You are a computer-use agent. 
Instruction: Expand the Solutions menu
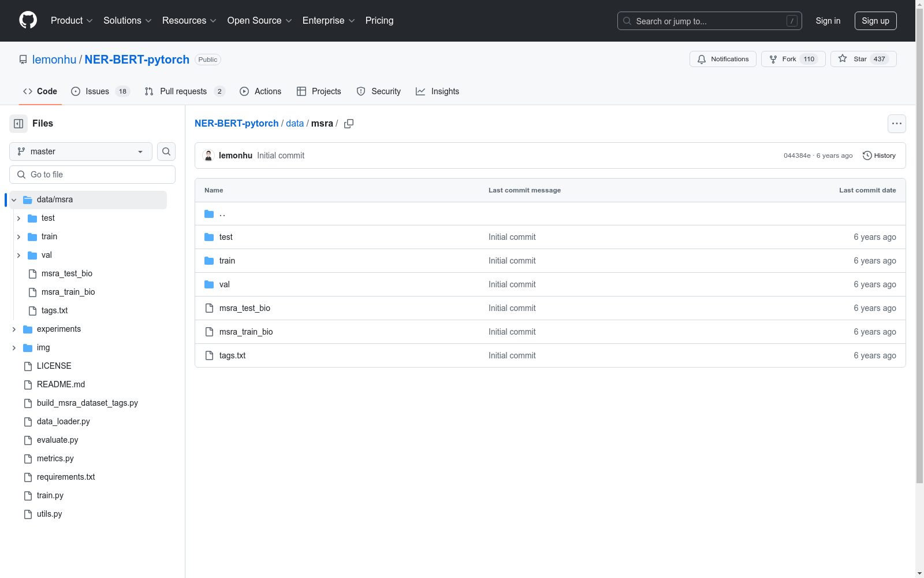pos(128,20)
